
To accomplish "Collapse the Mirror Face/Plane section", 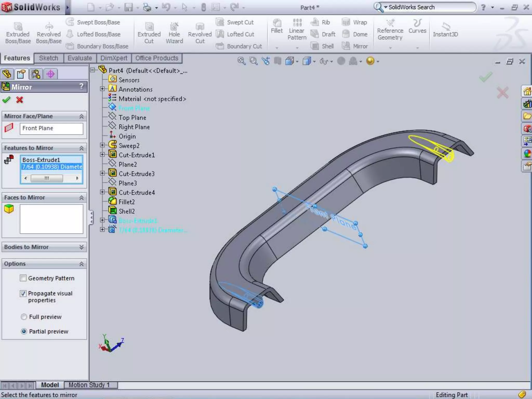I will 81,116.
